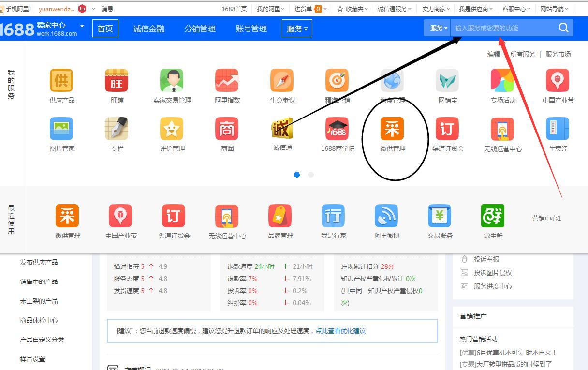Open the 供应产品 service icon
The width and height of the screenshot is (588, 370).
pos(61,80)
